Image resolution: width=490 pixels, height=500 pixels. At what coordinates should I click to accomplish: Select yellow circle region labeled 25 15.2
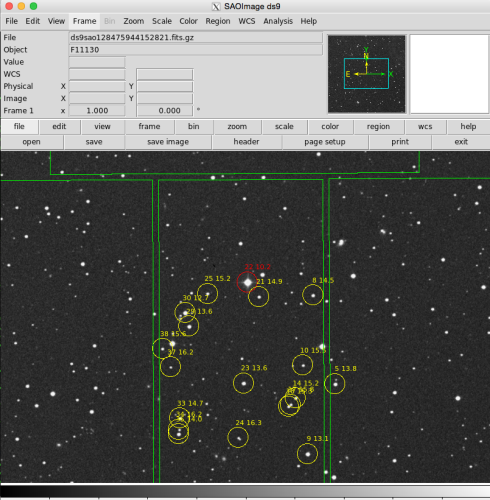click(x=207, y=294)
